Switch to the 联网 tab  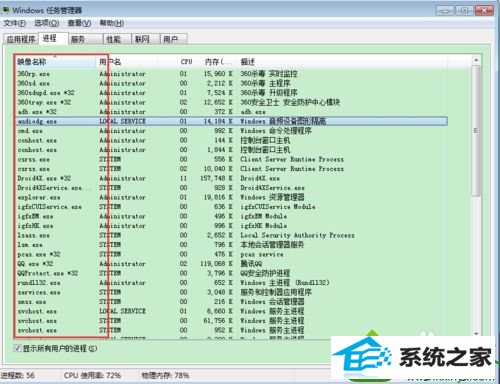tap(145, 39)
